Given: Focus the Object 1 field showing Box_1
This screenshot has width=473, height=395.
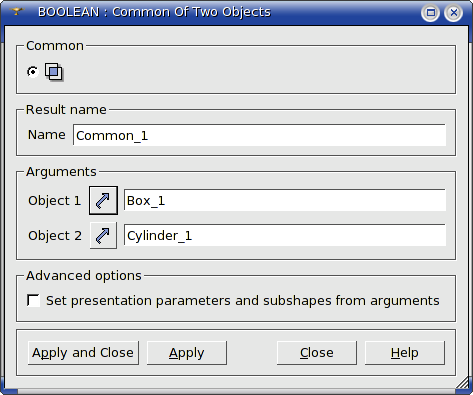Looking at the screenshot, I should [x=285, y=200].
